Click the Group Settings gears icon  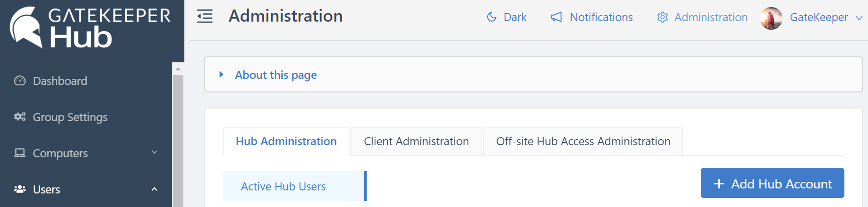tap(20, 117)
